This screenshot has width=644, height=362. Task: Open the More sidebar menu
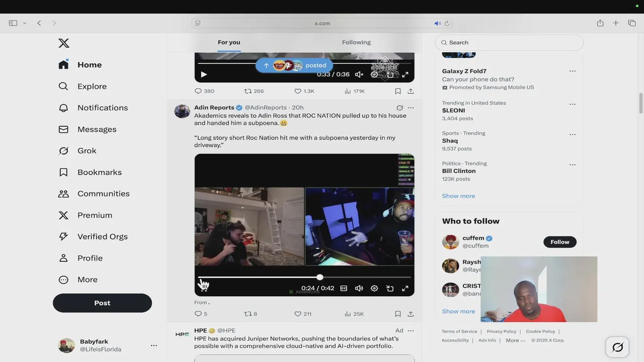78,280
